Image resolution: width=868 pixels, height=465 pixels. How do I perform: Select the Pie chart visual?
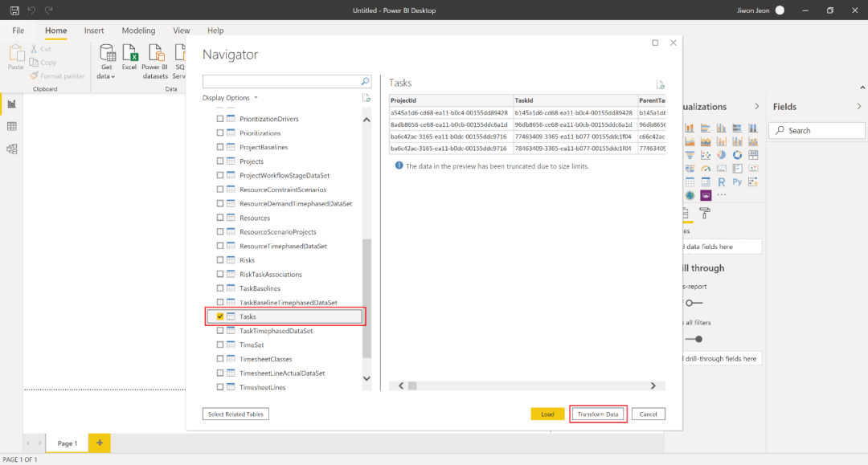(x=722, y=155)
